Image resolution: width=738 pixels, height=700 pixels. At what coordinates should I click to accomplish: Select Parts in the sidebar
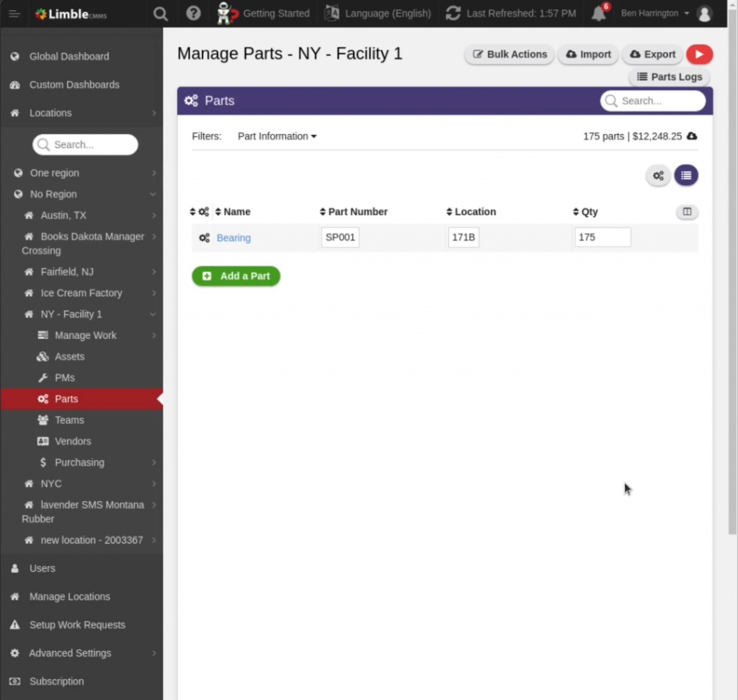(x=82, y=399)
